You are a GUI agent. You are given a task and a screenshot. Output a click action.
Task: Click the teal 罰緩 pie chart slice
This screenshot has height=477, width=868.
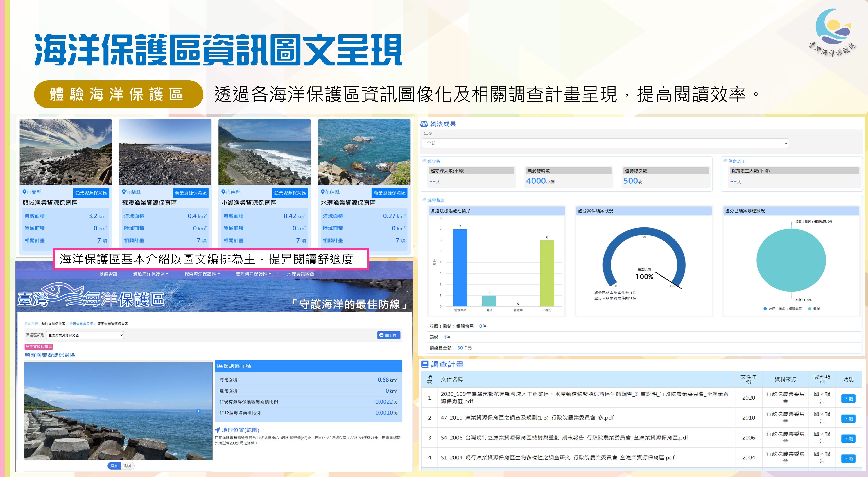pyautogui.click(x=791, y=260)
